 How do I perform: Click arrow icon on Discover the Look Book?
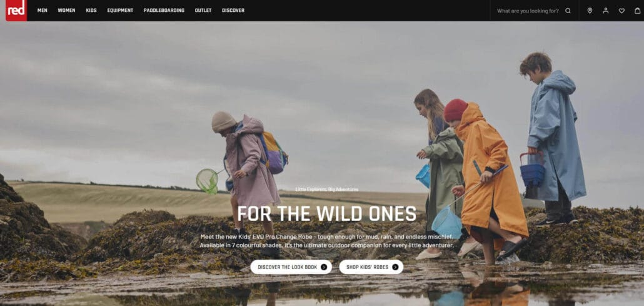(x=324, y=267)
